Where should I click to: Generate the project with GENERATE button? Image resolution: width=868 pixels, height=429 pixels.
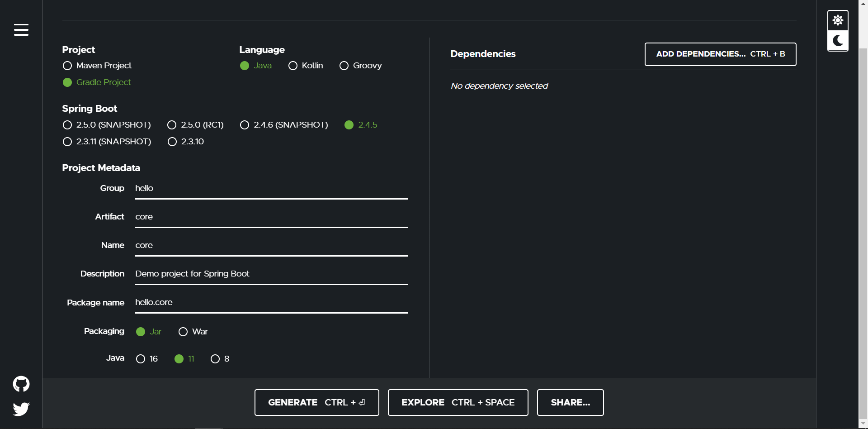click(x=316, y=402)
